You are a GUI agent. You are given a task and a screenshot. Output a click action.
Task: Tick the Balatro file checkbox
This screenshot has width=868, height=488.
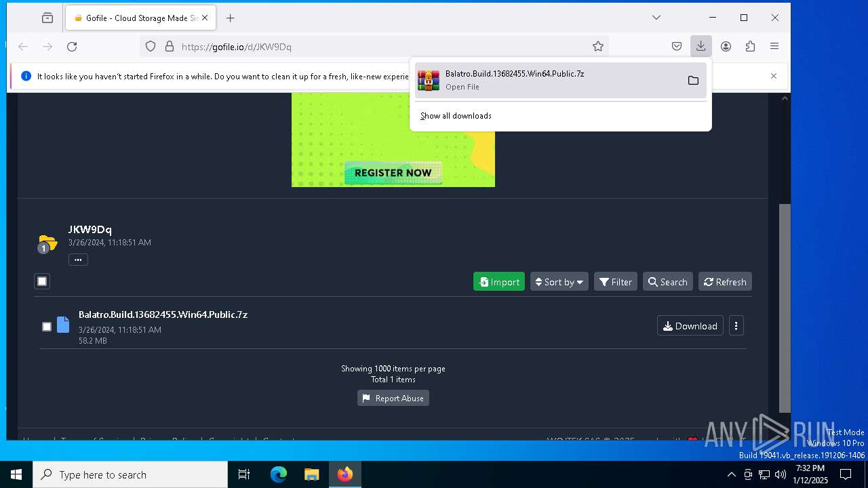pyautogui.click(x=47, y=327)
